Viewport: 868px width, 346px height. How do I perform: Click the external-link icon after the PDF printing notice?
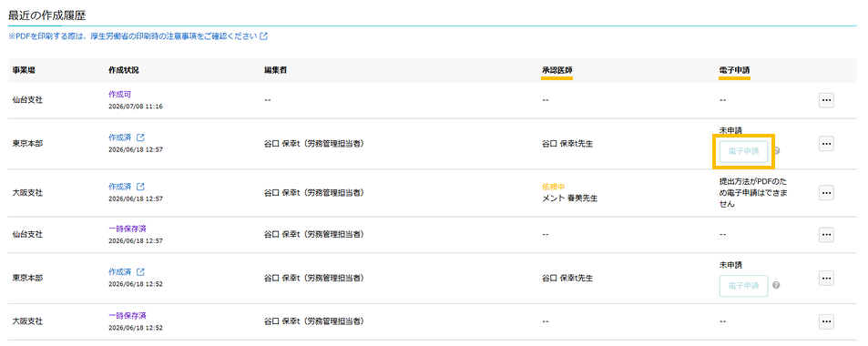tap(264, 36)
